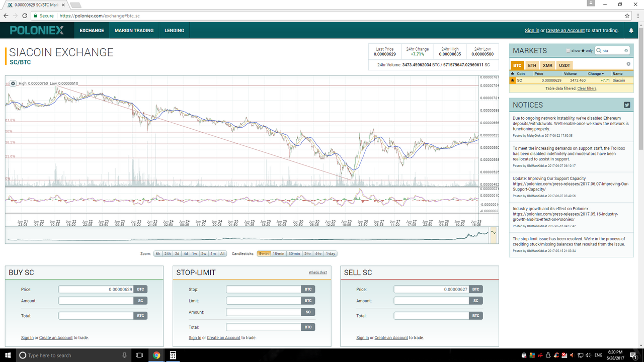The image size is (644, 362).
Task: Click Sign In under the Buy SC panel
Action: [27, 338]
